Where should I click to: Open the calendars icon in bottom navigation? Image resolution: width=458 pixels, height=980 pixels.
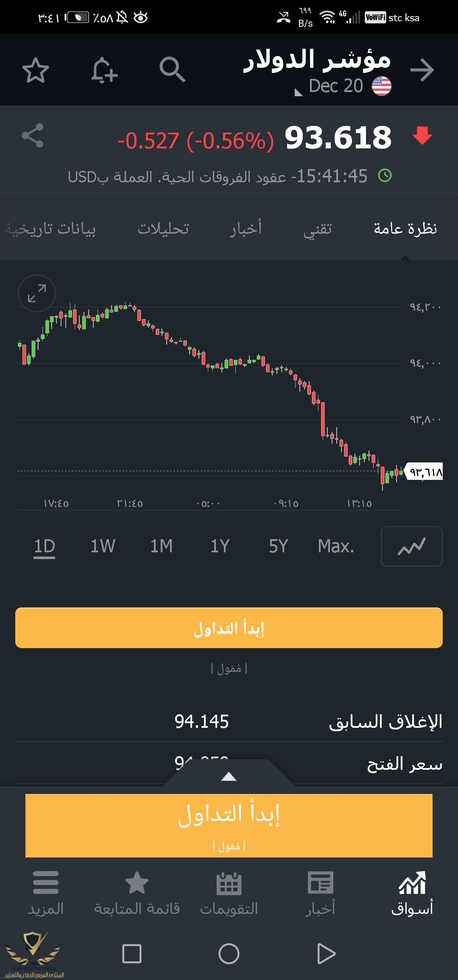coord(229,893)
